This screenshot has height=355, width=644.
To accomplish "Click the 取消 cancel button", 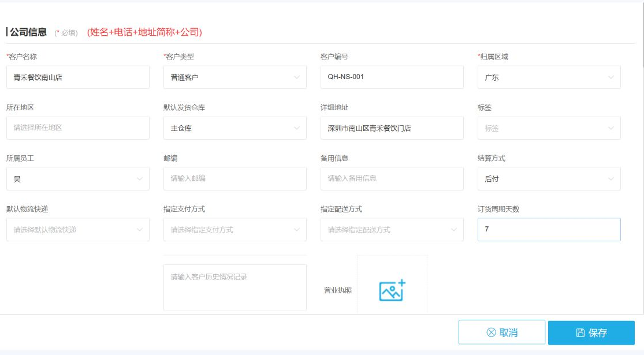I will 502,332.
